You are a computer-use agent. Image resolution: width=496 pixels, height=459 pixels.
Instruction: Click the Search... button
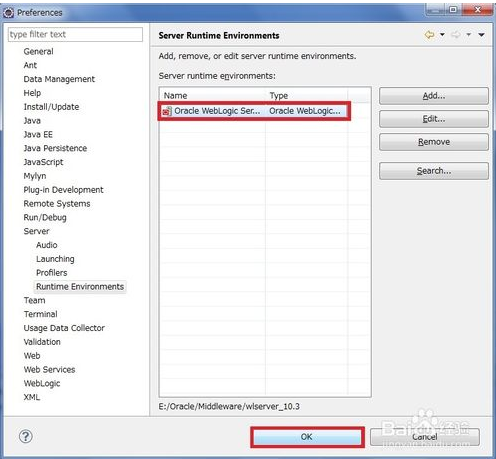pos(434,171)
